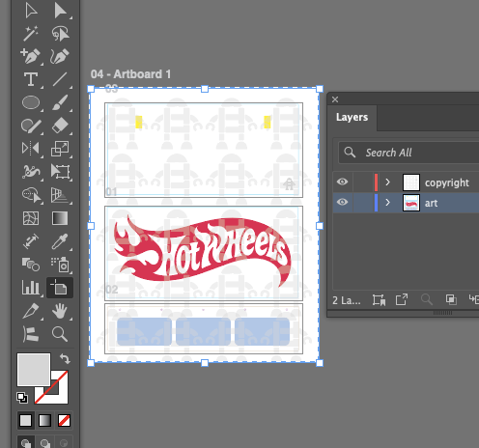The height and width of the screenshot is (448, 479).
Task: Close the Layers panel
Action: point(335,99)
